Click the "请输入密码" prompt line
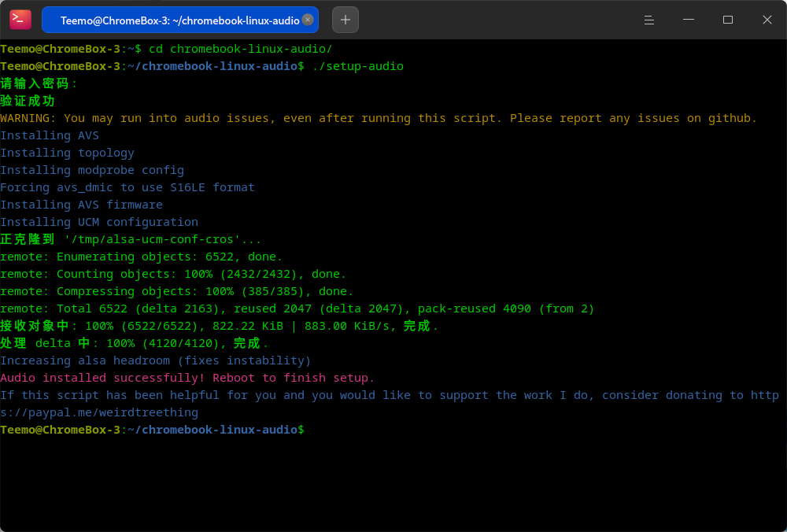The image size is (787, 532). (x=39, y=84)
